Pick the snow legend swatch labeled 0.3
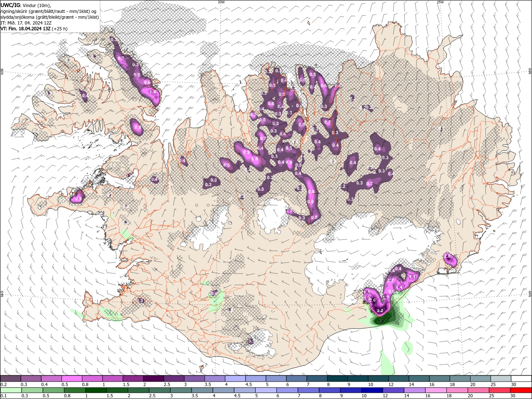 click(31, 379)
